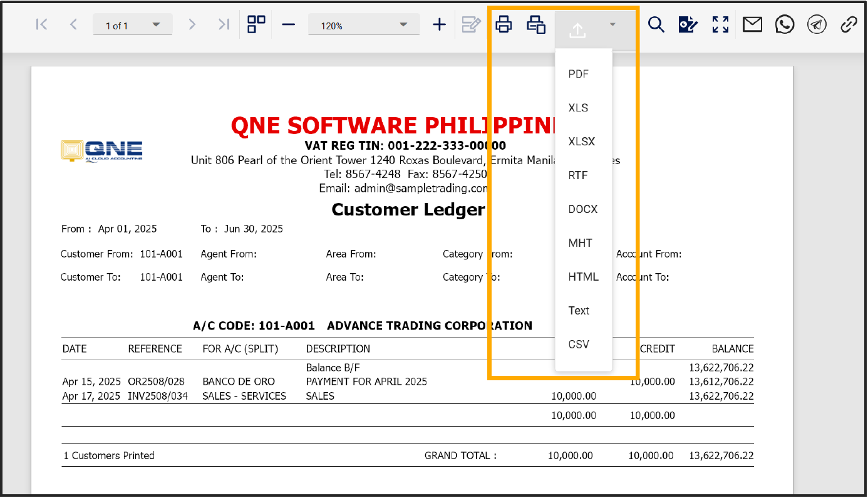Export the report as HTML
The image size is (868, 498).
point(583,277)
